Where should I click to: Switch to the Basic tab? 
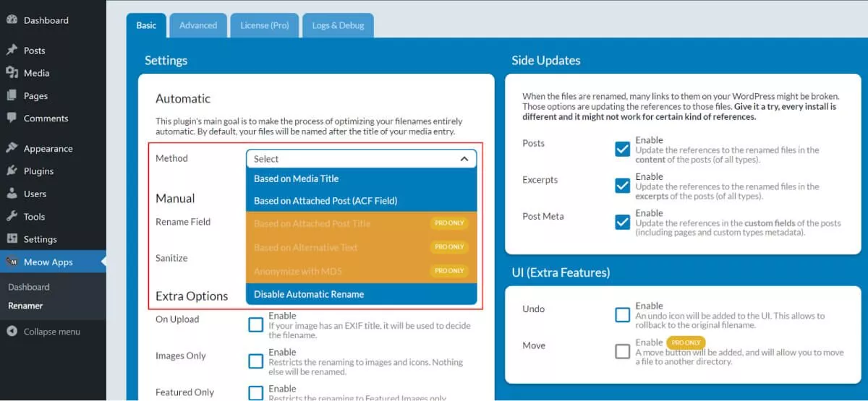click(146, 25)
